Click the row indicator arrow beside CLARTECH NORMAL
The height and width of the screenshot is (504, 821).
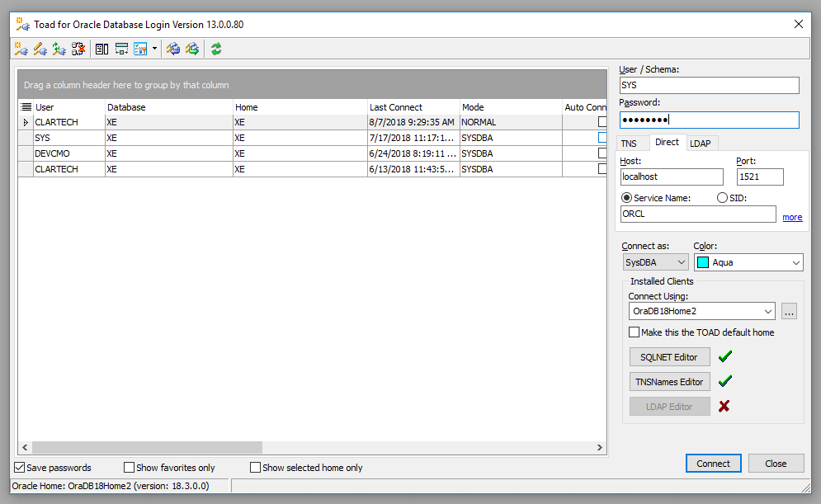click(x=26, y=122)
